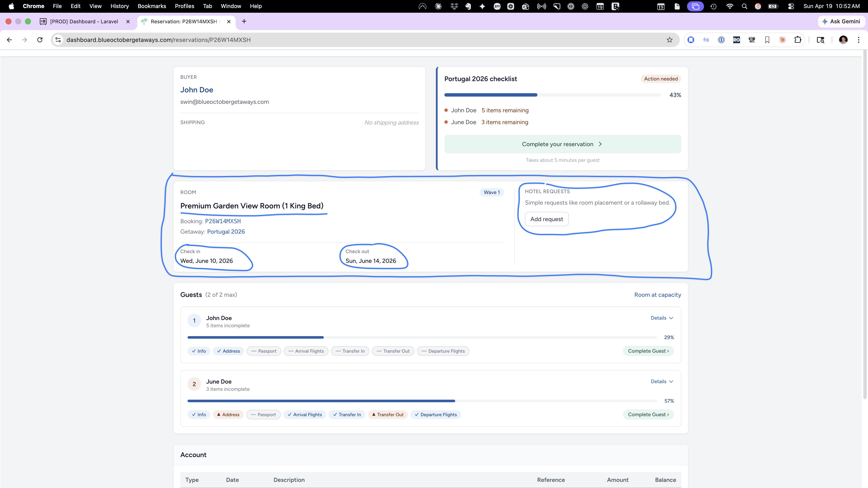The image size is (868, 488).
Task: Open Chrome's three-dot menu
Action: coord(858,40)
